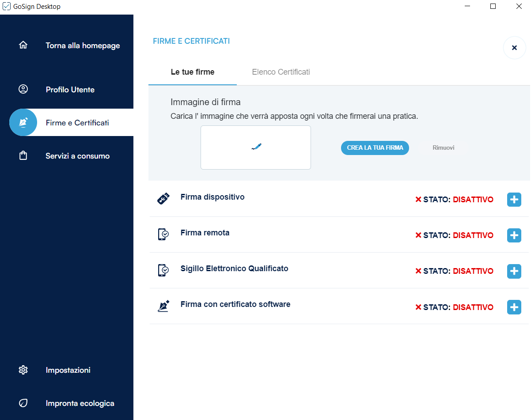
Task: Expand Firma con certificato software plus button
Action: coord(514,307)
